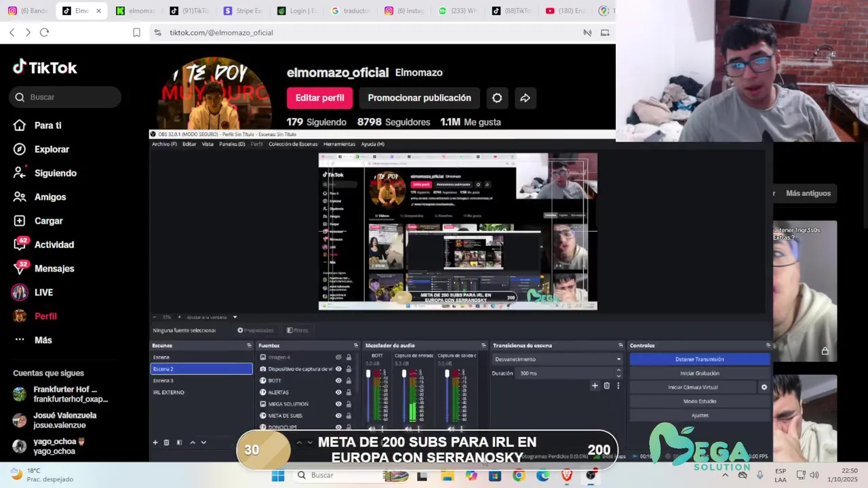868x488 pixels.
Task: Click Modo Estudio button
Action: (700, 401)
